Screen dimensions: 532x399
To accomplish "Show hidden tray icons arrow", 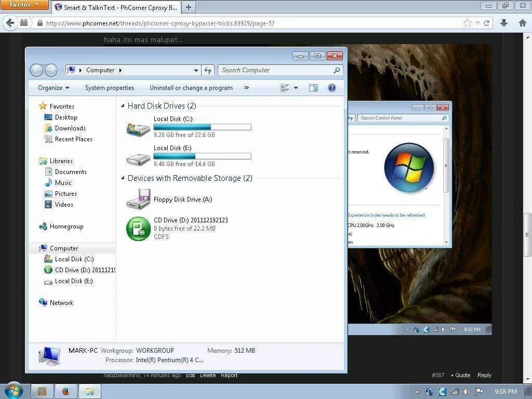I will point(417,392).
